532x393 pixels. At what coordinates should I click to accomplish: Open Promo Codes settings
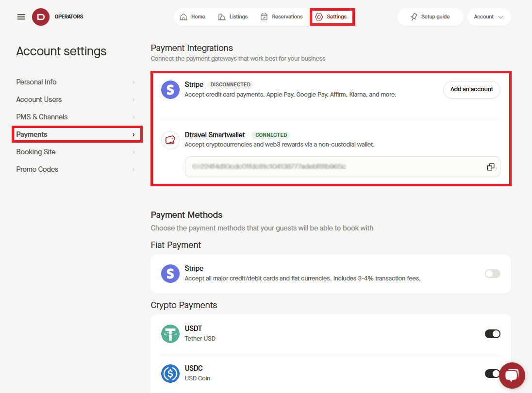(75, 169)
